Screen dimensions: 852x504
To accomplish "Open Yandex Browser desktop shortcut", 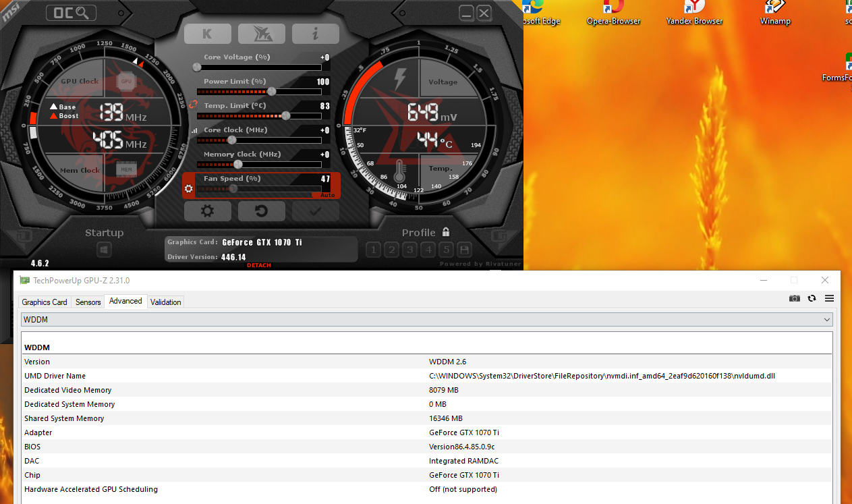I will (x=694, y=13).
